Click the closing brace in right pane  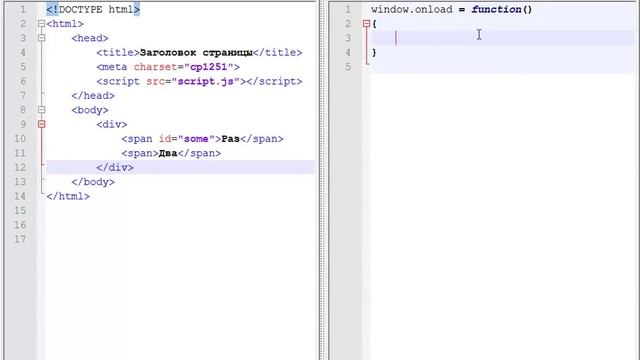coord(374,52)
